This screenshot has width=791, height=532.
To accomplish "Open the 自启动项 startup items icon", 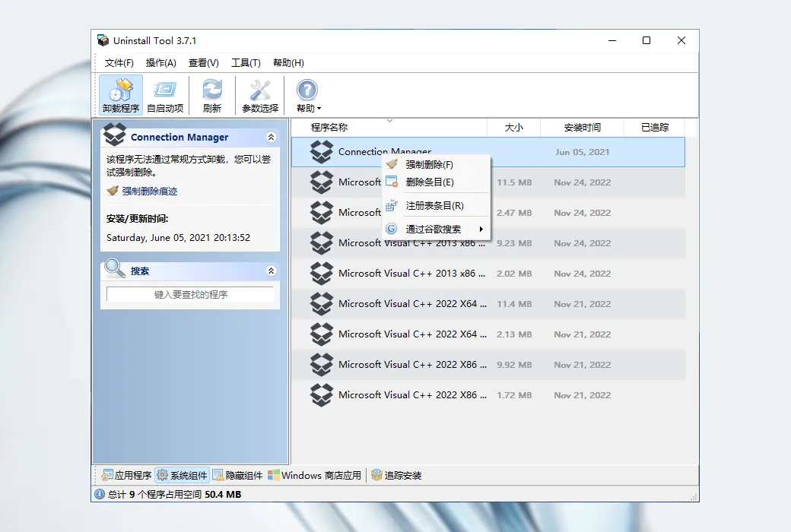I will [165, 95].
